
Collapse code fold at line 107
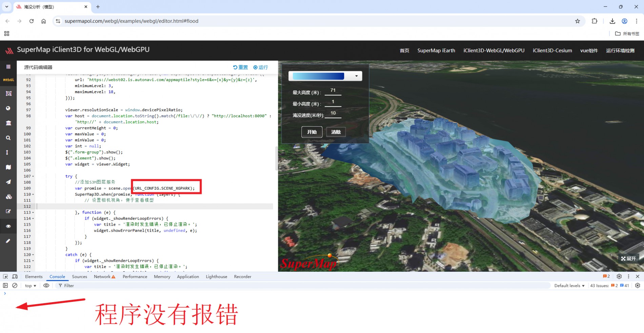point(33,176)
